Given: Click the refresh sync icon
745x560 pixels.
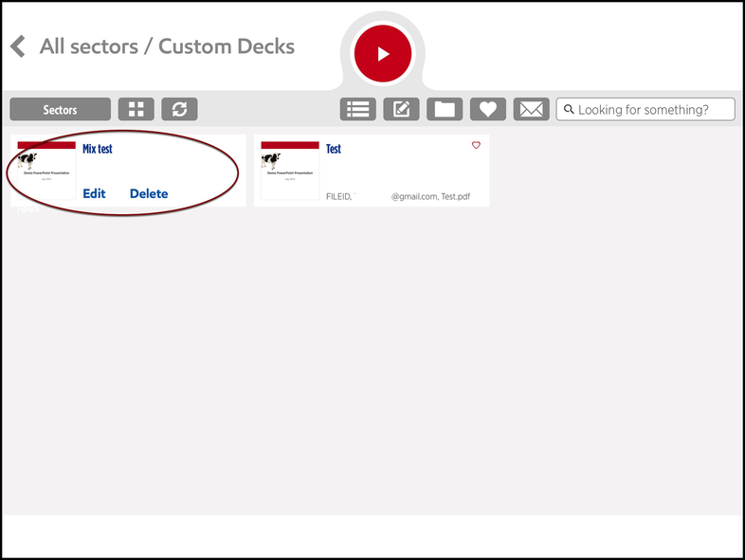Looking at the screenshot, I should pyautogui.click(x=179, y=110).
